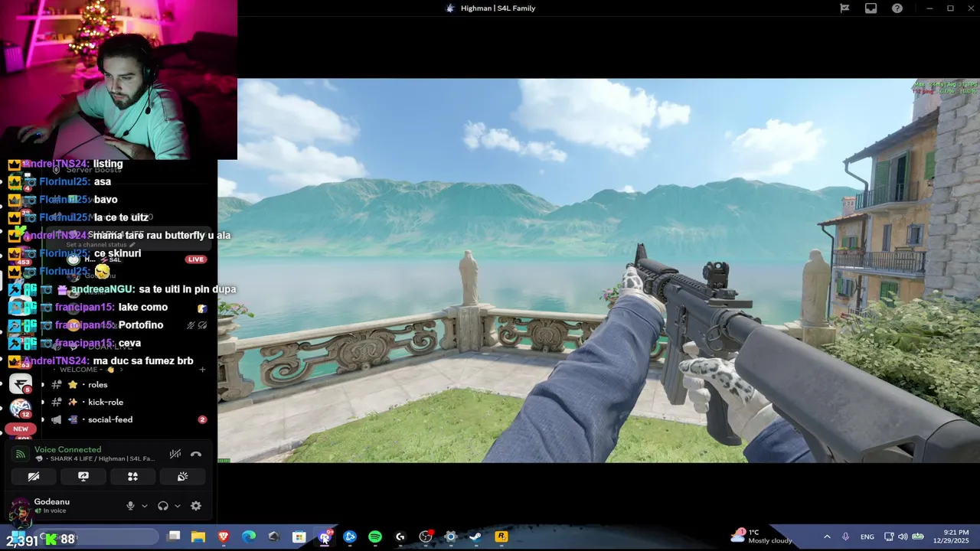Viewport: 980px width, 551px height.
Task: Open the Discord inbox icon
Action: [871, 8]
